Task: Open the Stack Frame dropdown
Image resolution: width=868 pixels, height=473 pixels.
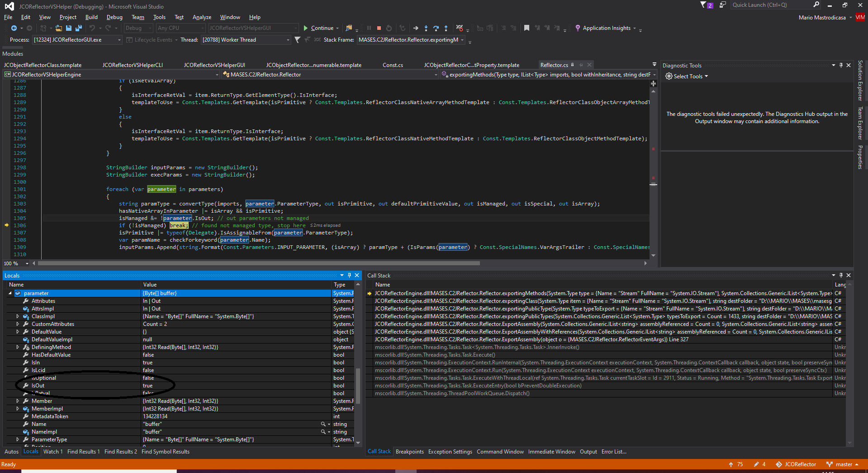Action: (409, 39)
